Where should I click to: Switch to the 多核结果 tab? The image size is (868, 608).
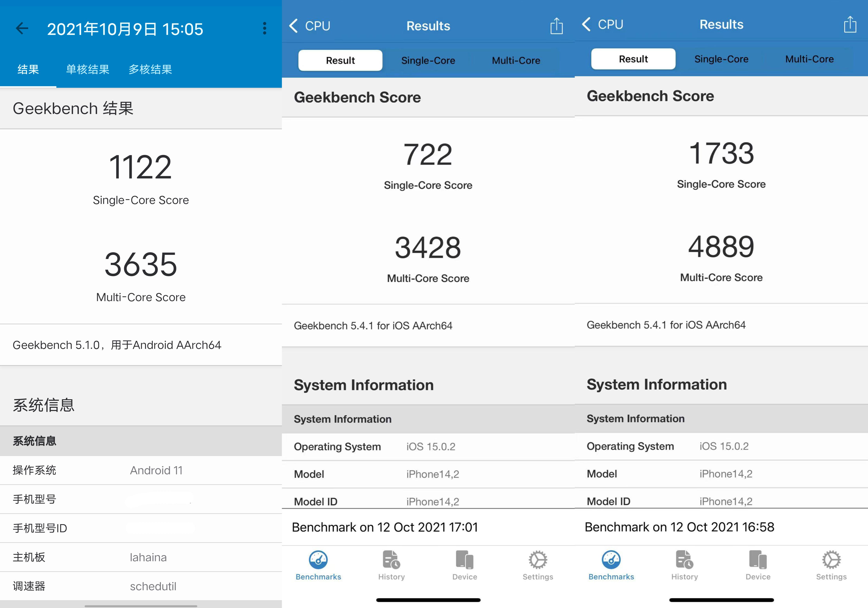coord(150,70)
